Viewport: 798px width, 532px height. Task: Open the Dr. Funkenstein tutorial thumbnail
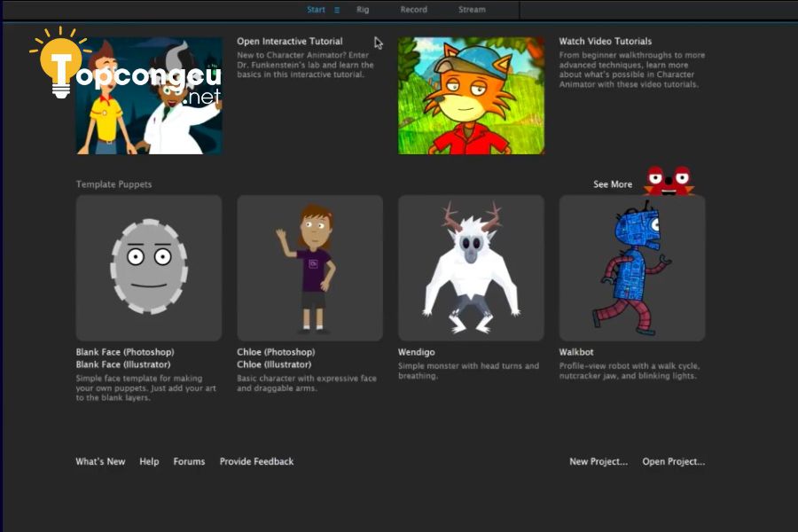click(149, 96)
